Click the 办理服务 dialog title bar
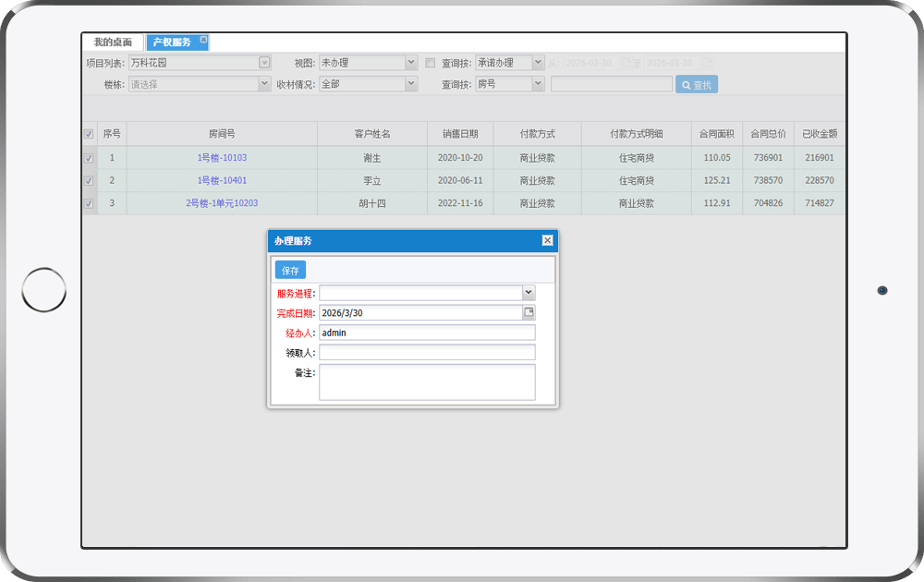This screenshot has height=582, width=924. click(x=412, y=241)
